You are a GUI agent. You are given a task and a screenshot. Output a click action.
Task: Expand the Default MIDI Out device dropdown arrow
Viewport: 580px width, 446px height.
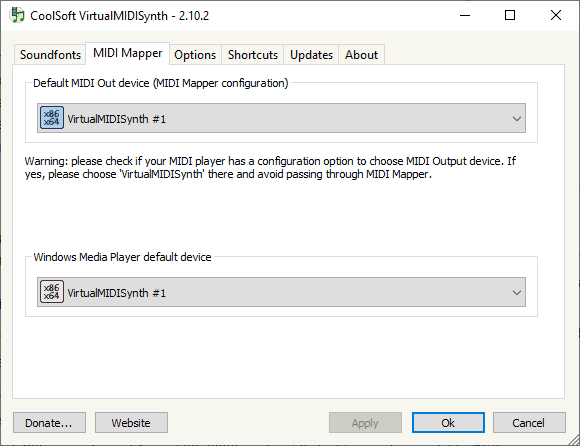517,118
